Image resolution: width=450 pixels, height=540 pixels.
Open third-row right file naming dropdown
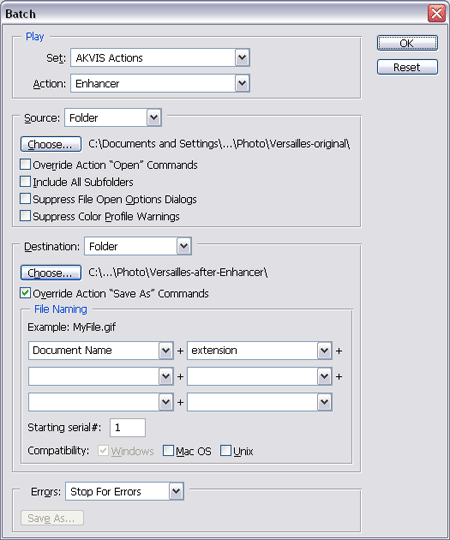click(x=260, y=402)
